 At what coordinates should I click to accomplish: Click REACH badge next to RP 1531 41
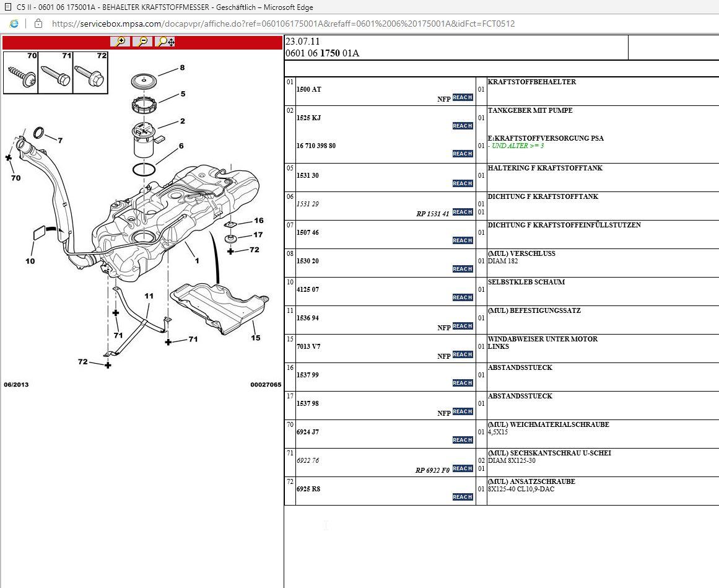click(463, 212)
